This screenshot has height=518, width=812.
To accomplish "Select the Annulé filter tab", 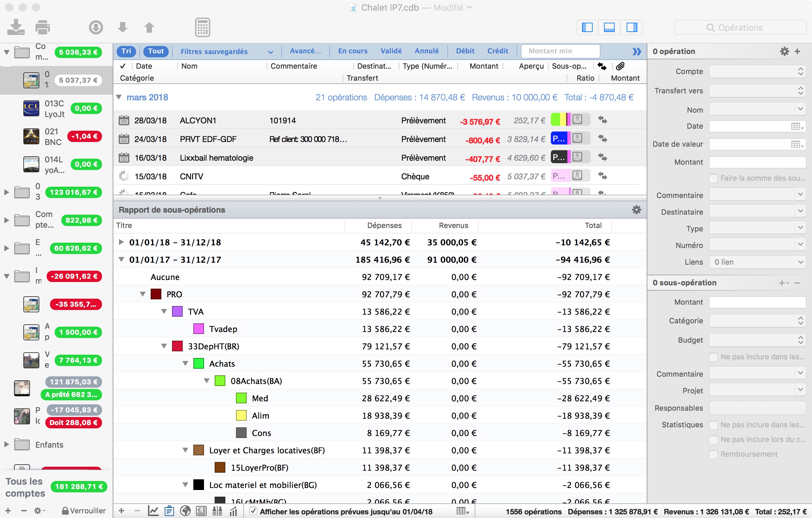I will (427, 51).
